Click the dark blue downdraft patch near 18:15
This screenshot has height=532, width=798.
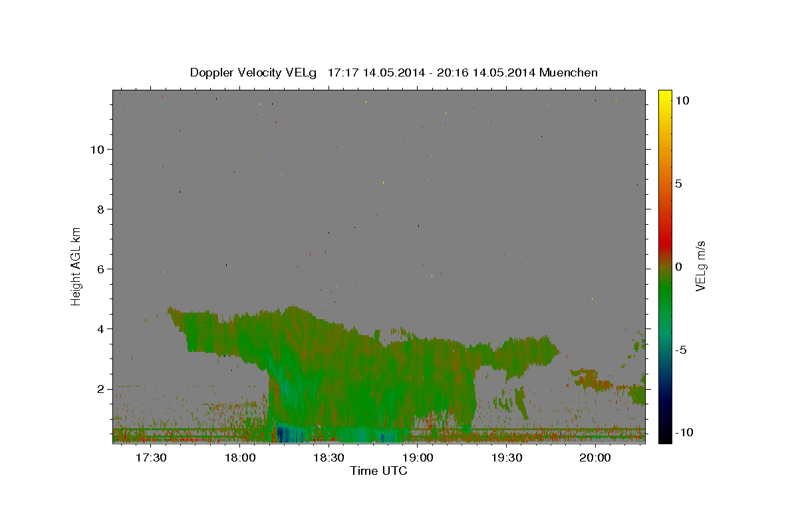pos(284,434)
